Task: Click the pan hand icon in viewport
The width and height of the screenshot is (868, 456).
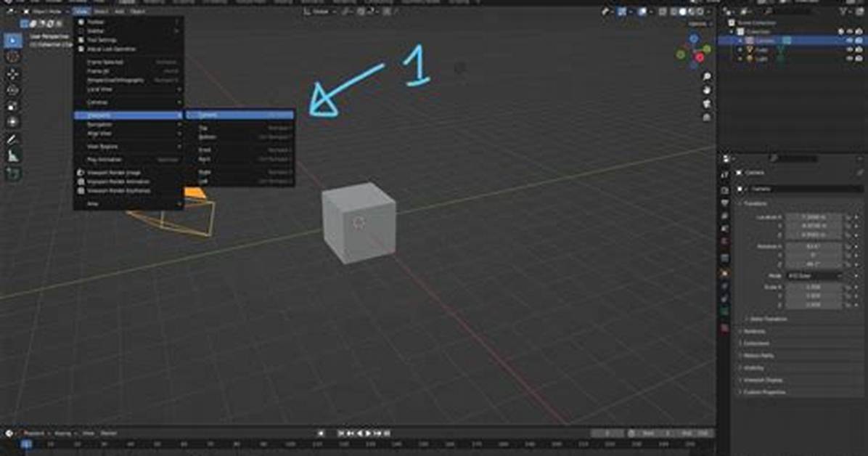Action: pos(707,90)
